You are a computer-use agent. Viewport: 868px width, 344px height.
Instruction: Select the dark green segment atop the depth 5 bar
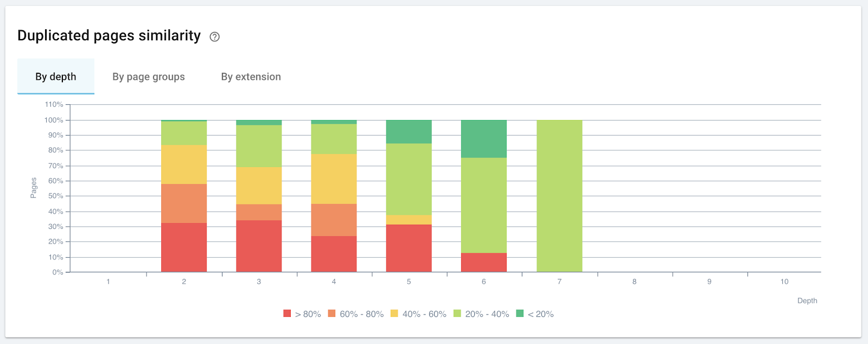point(409,130)
